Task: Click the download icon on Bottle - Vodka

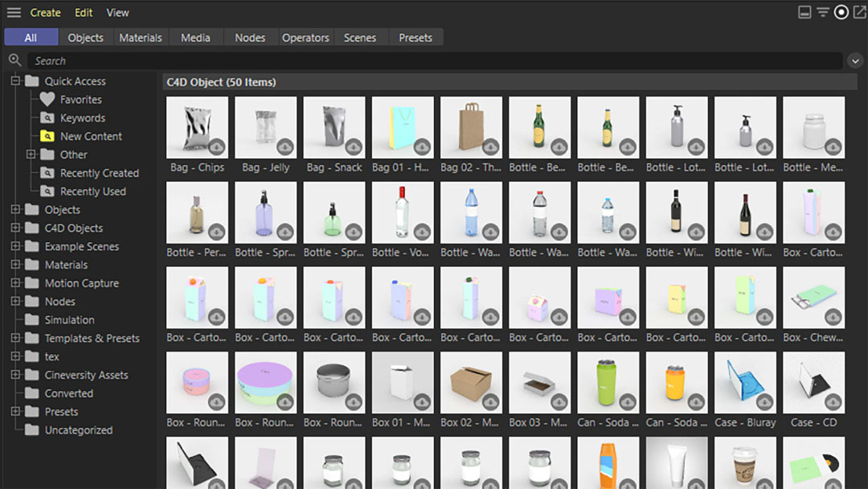Action: click(422, 233)
